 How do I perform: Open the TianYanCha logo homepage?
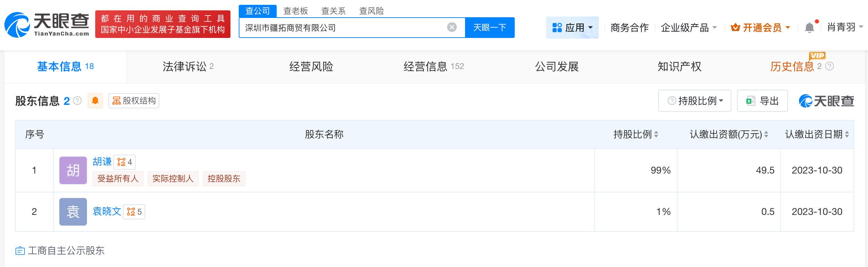[47, 24]
